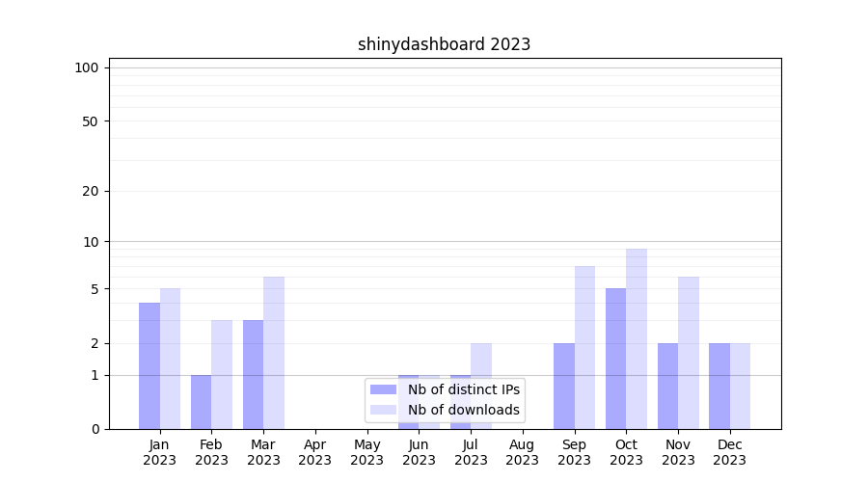Select the December distinct IPs bar
868x482 pixels.
point(719,386)
